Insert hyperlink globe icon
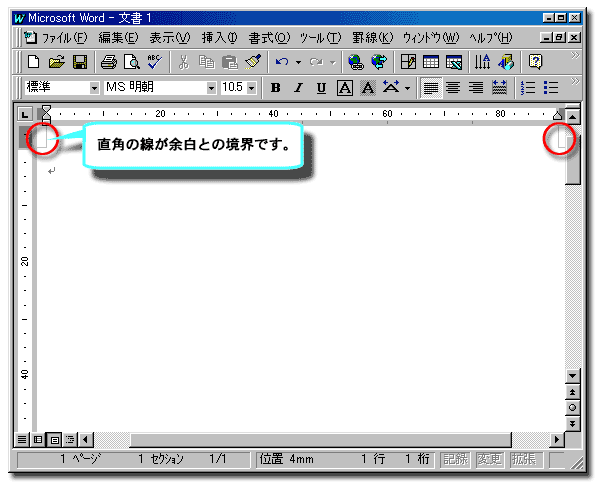Screen dimensions: 600x488 pyautogui.click(x=356, y=62)
